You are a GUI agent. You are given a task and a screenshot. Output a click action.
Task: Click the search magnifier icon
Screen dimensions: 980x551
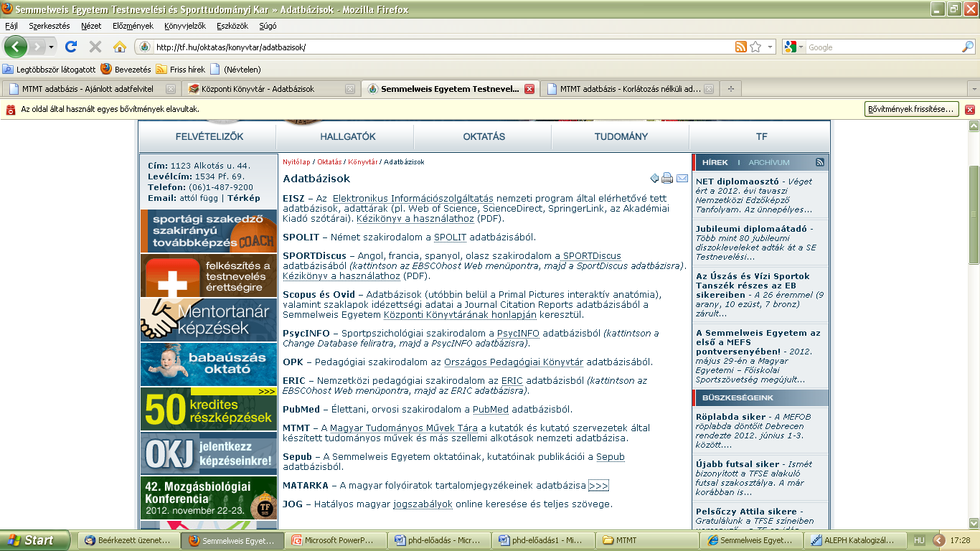click(x=968, y=47)
